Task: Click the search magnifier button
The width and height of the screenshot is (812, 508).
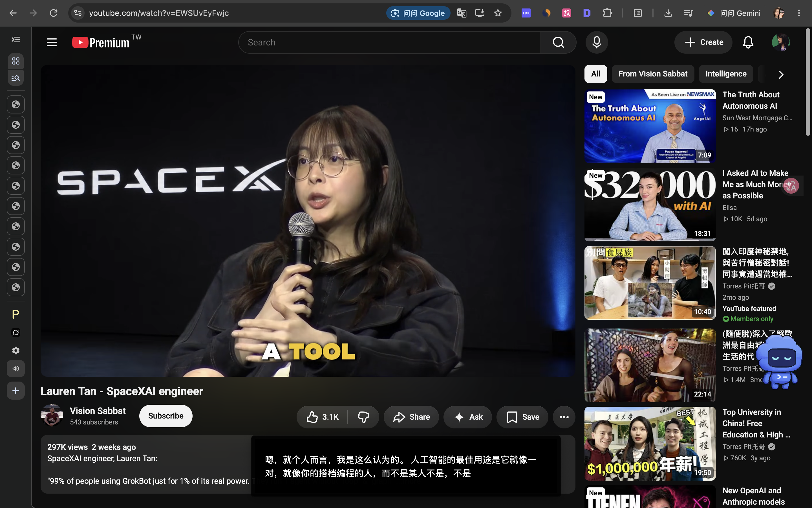Action: click(558, 42)
